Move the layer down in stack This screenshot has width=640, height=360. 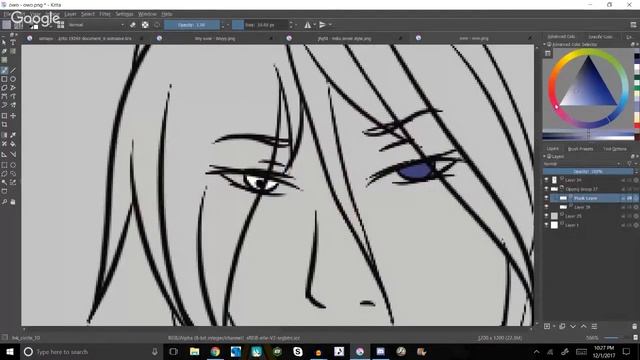[573, 326]
